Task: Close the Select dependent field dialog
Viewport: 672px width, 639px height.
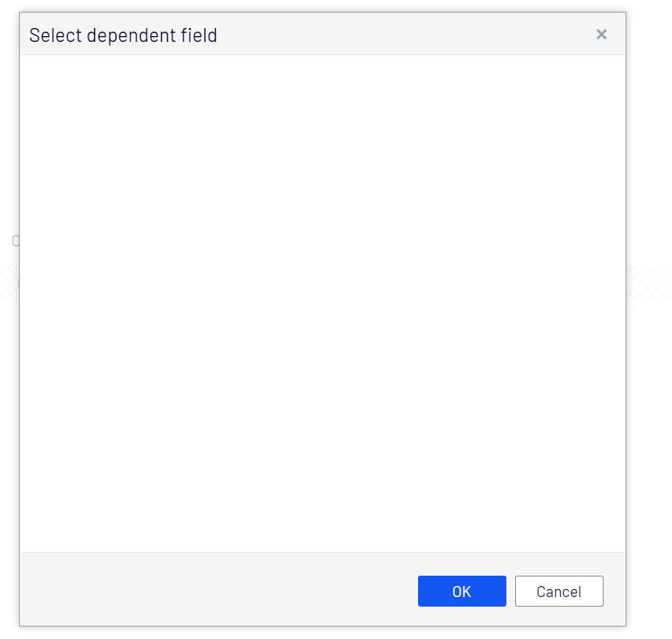Action: 601,35
